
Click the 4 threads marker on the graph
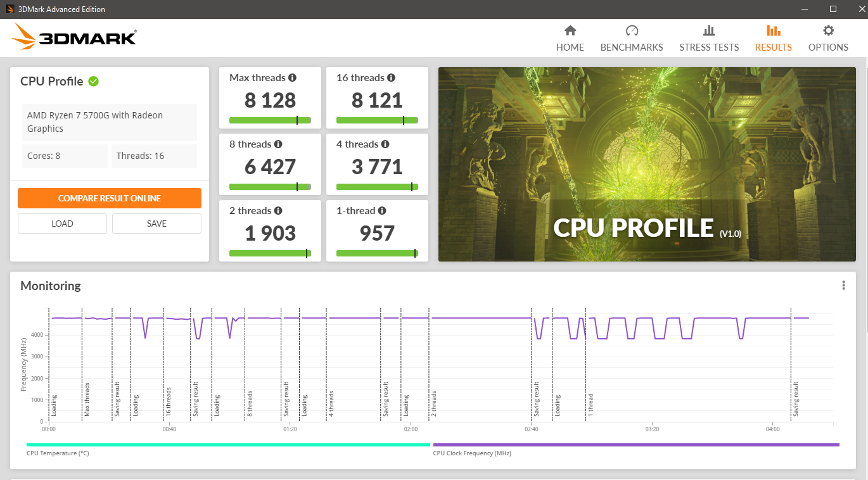click(x=331, y=403)
